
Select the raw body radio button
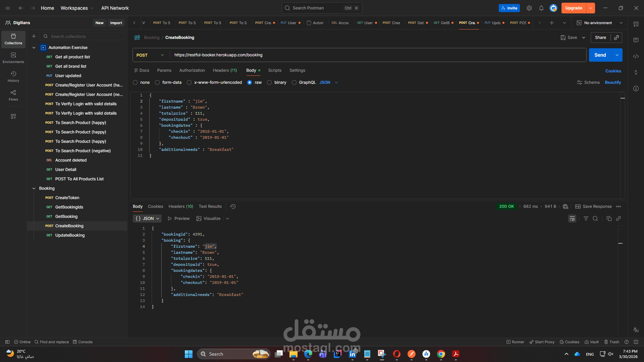tap(250, 82)
